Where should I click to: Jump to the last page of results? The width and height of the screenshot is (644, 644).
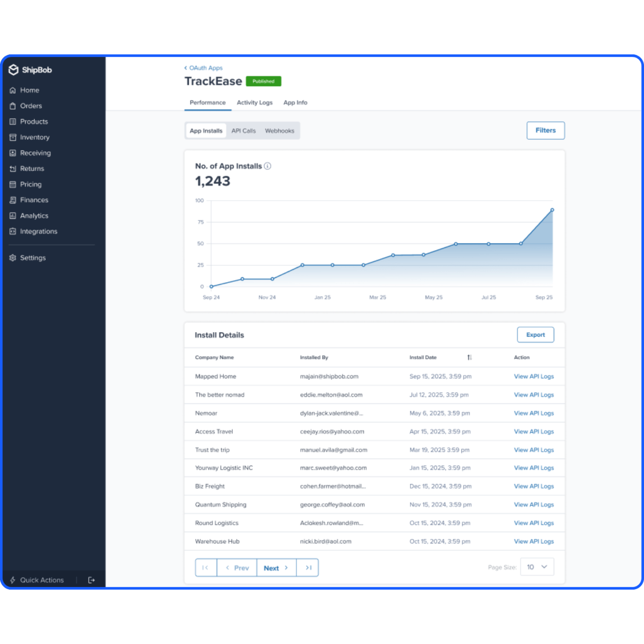pyautogui.click(x=308, y=568)
